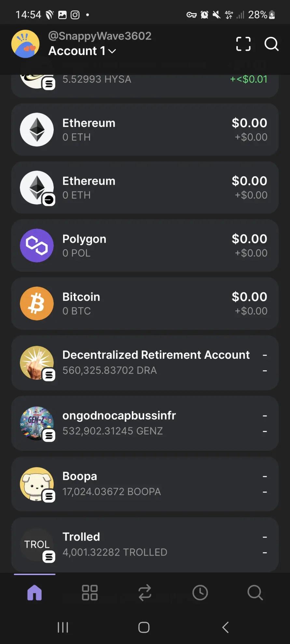Screen dimensions: 290x644
Task: Open the ongodnocapbussinfr GENZ token
Action: (x=145, y=423)
